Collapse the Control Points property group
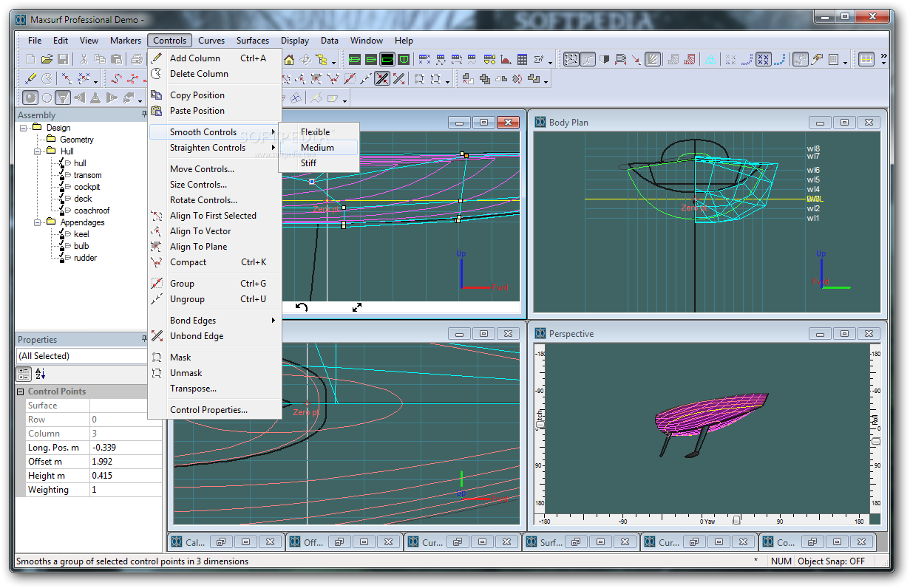Viewport: 910px width, 588px height. click(x=21, y=392)
